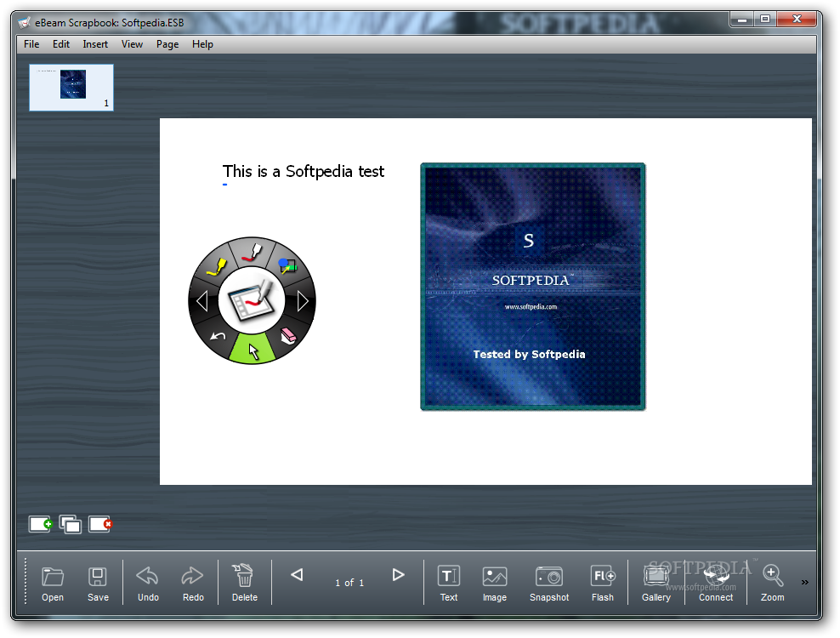Click the eBeam Scrapbook title bar icon
840x638 pixels.
point(24,22)
